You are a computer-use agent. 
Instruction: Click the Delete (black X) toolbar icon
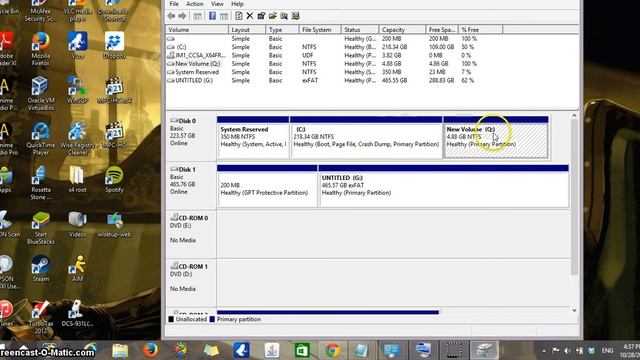250,16
